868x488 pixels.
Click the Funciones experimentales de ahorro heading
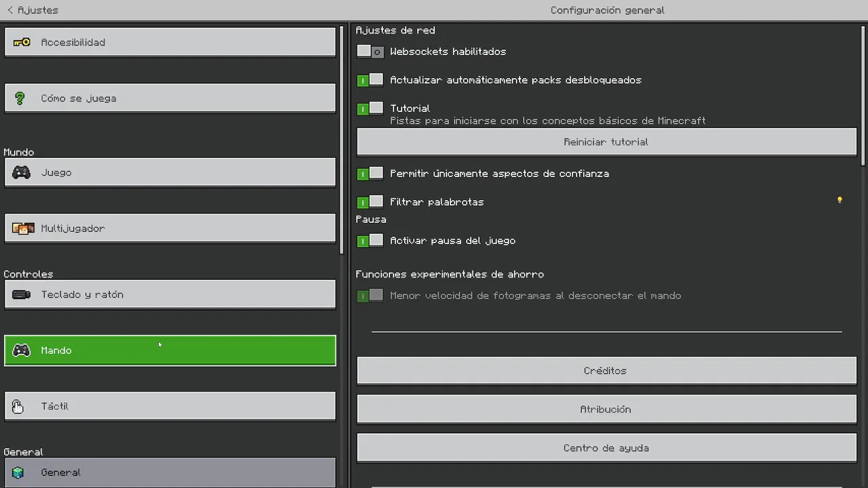pyautogui.click(x=450, y=274)
